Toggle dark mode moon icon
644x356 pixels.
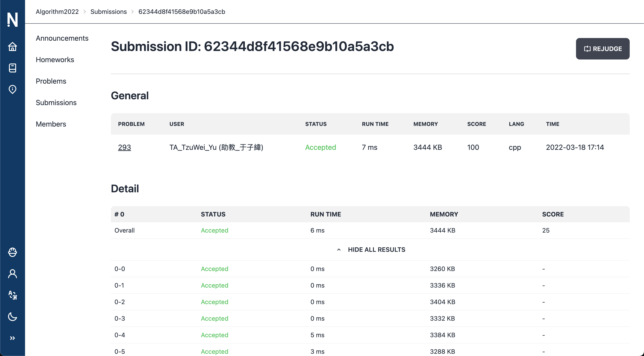click(12, 317)
